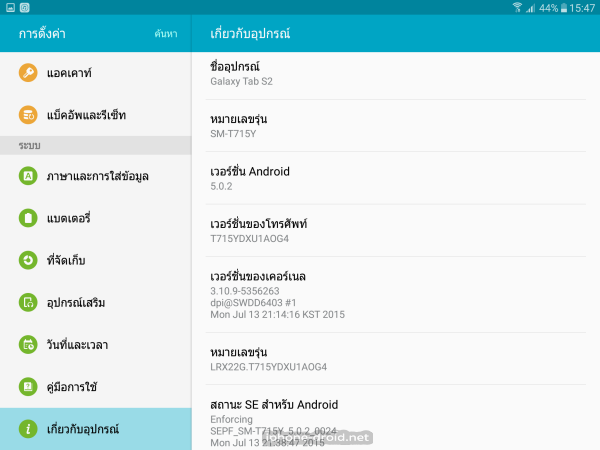Tap the date and time calendar icon
Image resolution: width=600 pixels, height=450 pixels.
tap(28, 344)
